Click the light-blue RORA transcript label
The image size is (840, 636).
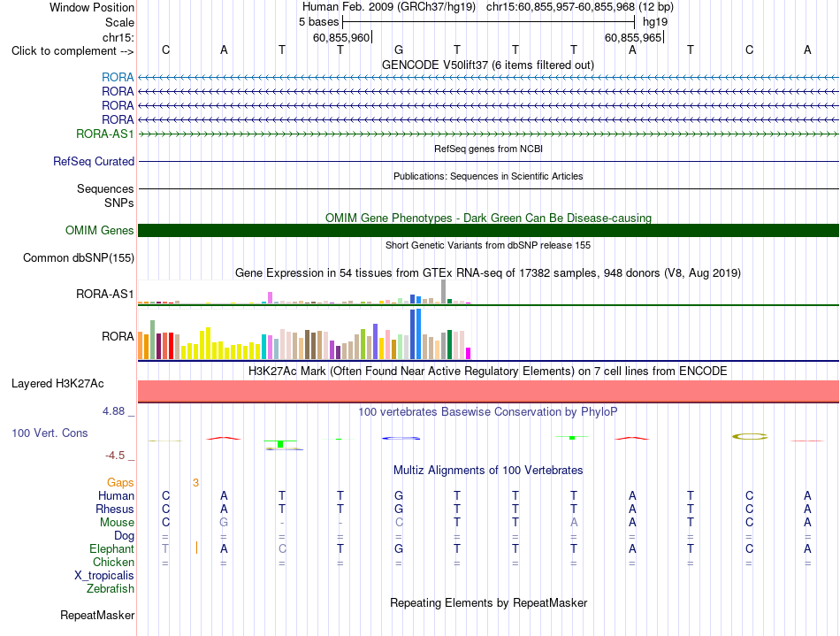[x=118, y=77]
